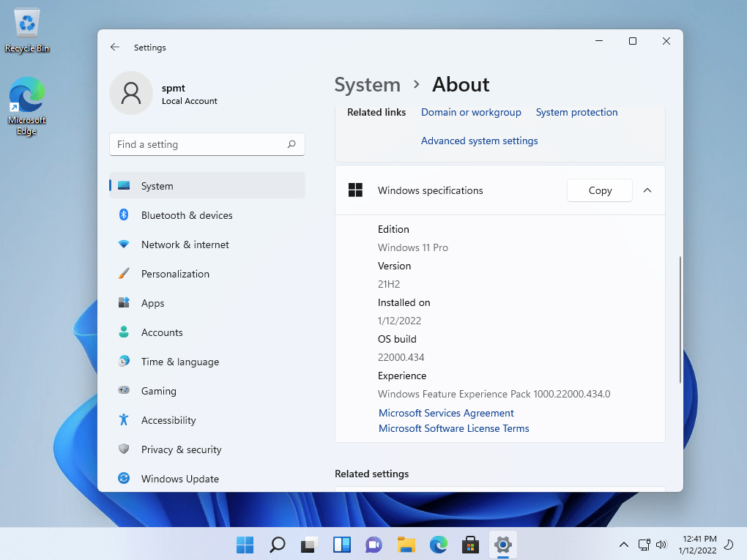This screenshot has height=560, width=747.
Task: Click the back arrow in Settings
Action: 115,47
